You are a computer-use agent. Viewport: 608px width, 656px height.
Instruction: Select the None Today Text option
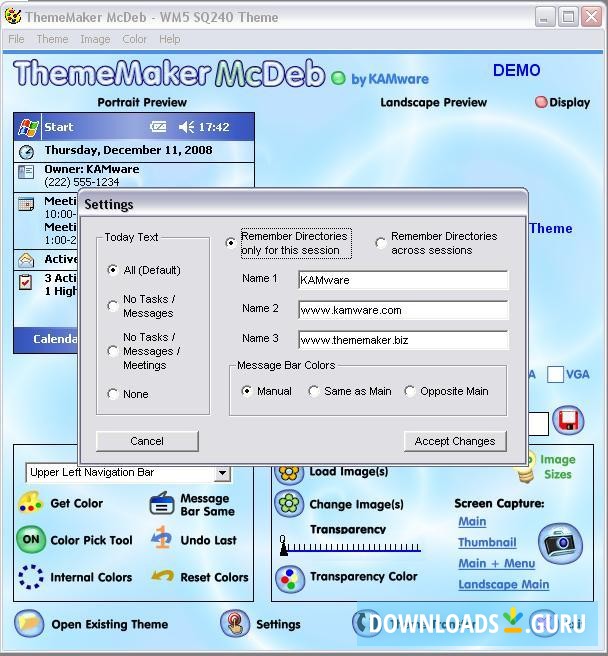coord(112,394)
